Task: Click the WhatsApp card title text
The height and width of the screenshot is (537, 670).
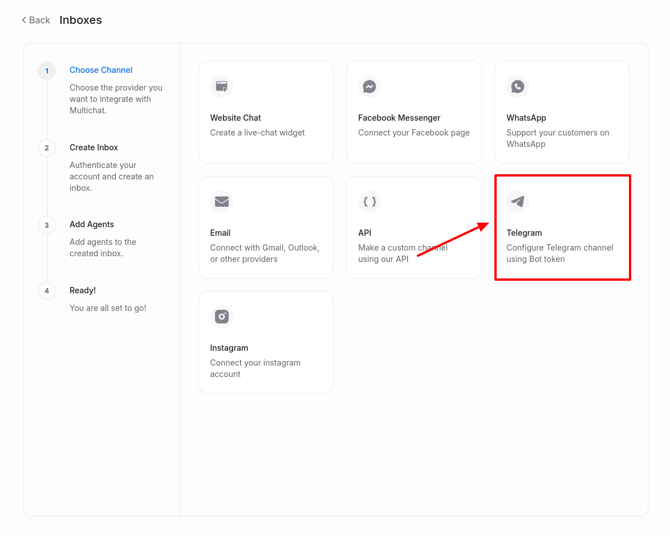Action: point(526,118)
